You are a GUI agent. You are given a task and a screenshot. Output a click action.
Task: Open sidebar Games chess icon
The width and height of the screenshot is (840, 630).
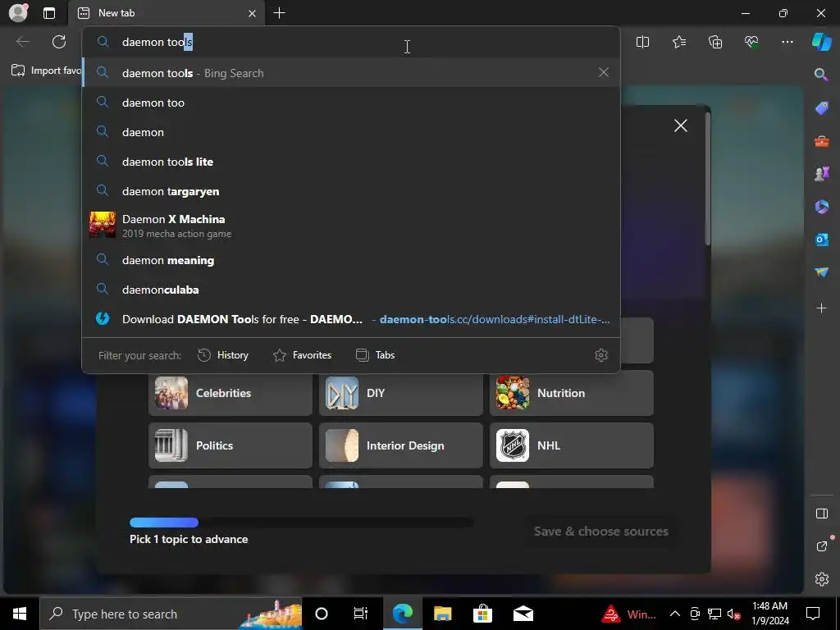pyautogui.click(x=821, y=174)
